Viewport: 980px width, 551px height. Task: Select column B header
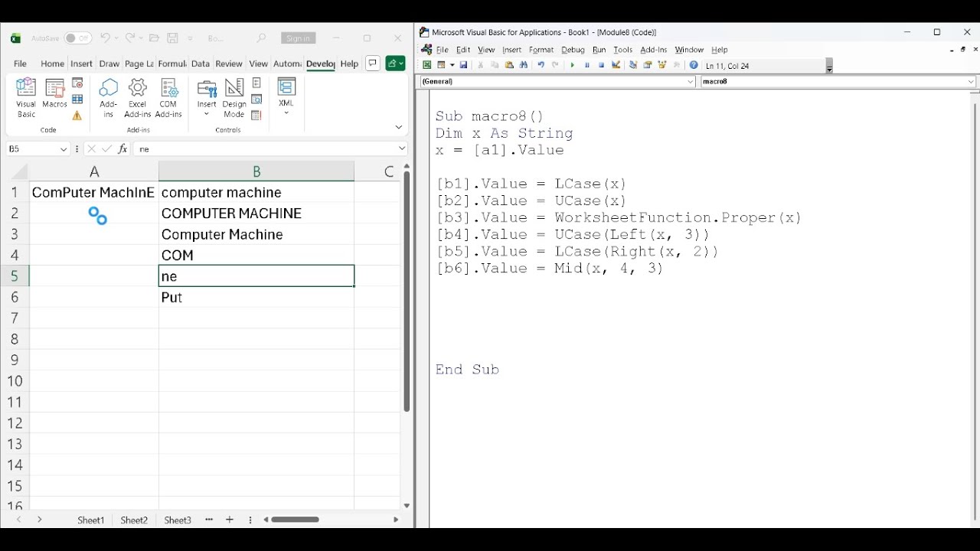pyautogui.click(x=256, y=171)
